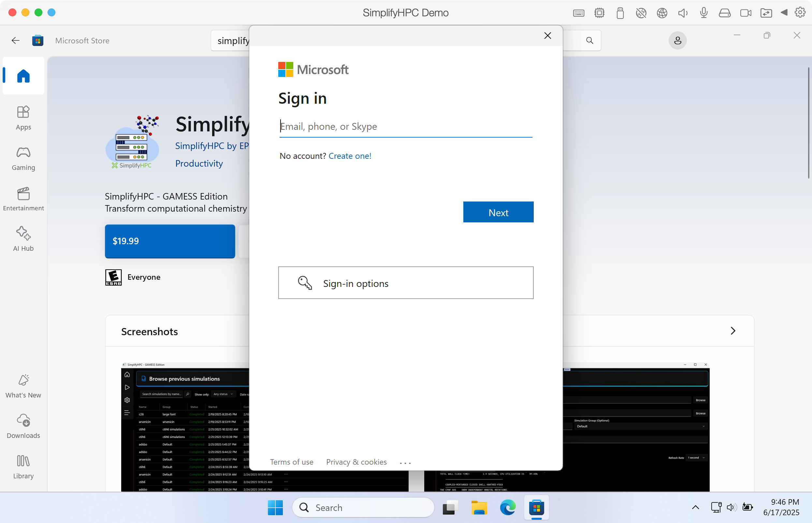
Task: Expand screenshots with the chevron arrow
Action: click(x=733, y=331)
